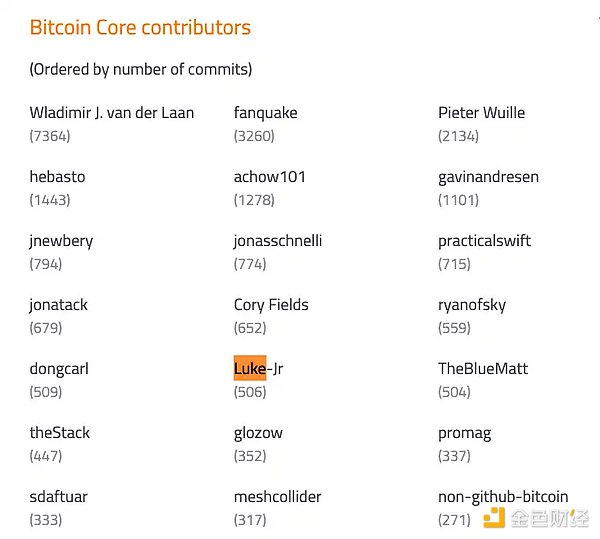Select jnewbery contributor link
Image resolution: width=600 pixels, height=539 pixels.
(x=61, y=241)
